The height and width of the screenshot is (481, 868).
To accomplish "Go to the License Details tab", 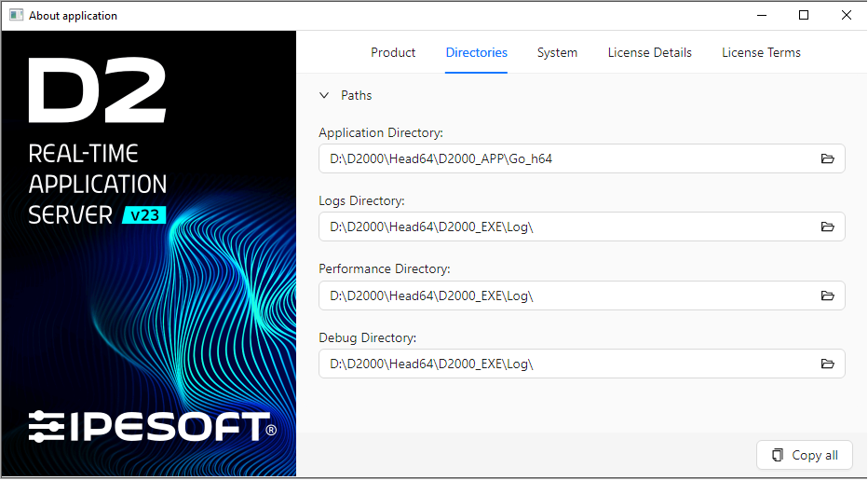I will coord(649,53).
